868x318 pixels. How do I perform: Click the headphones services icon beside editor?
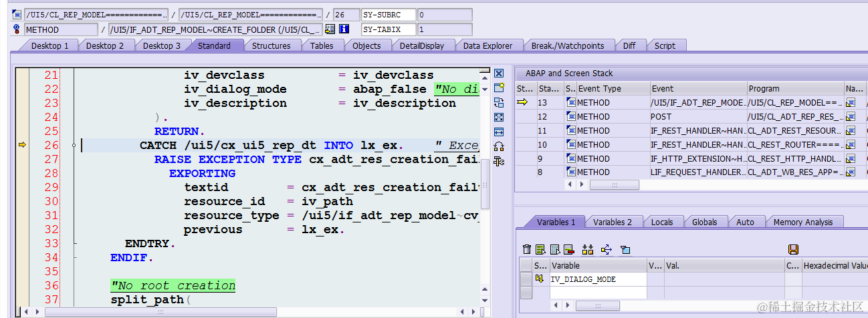coord(499,146)
